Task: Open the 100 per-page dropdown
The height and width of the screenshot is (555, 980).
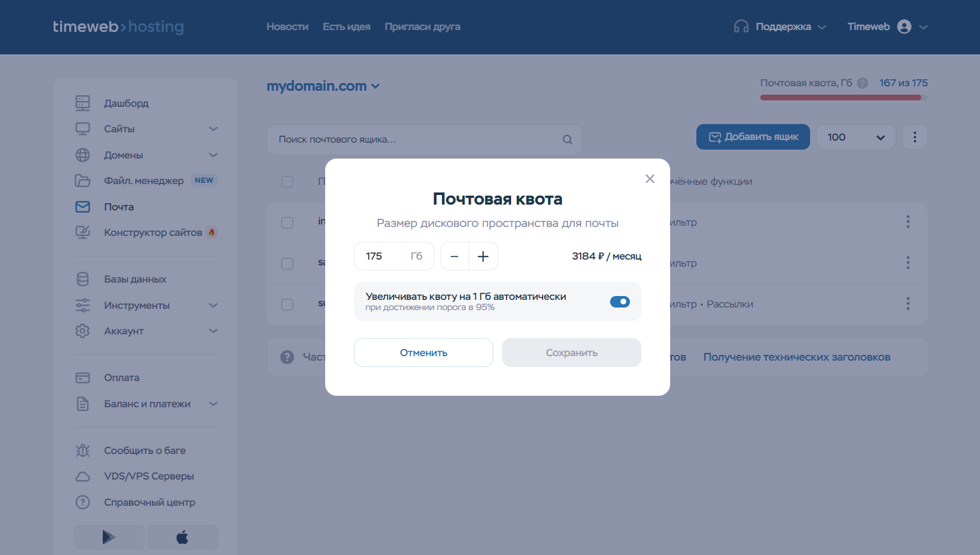Action: [855, 137]
